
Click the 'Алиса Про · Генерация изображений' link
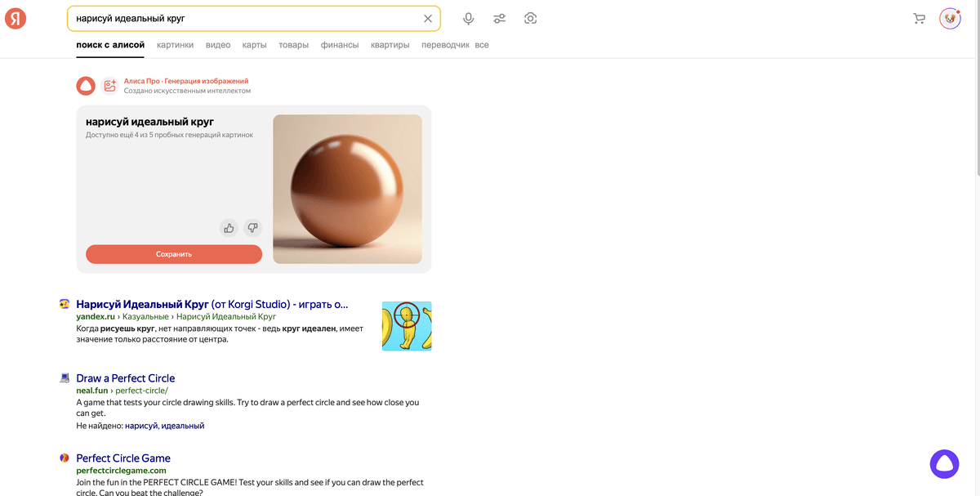pos(186,81)
